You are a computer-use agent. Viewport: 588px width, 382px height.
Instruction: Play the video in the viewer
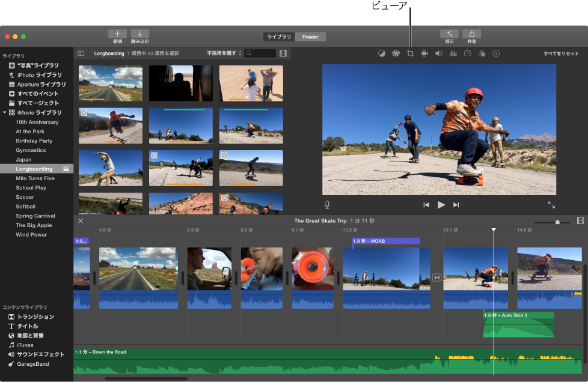click(441, 205)
